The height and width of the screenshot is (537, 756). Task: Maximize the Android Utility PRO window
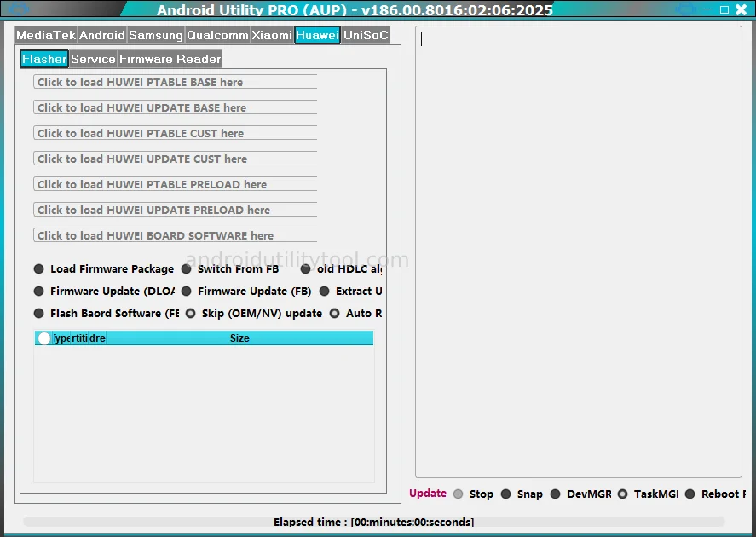724,9
